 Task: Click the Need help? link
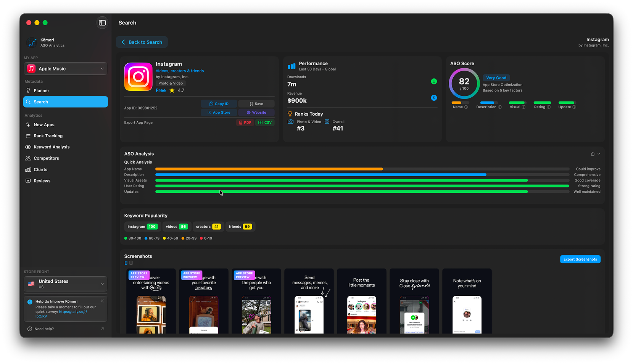(x=44, y=329)
